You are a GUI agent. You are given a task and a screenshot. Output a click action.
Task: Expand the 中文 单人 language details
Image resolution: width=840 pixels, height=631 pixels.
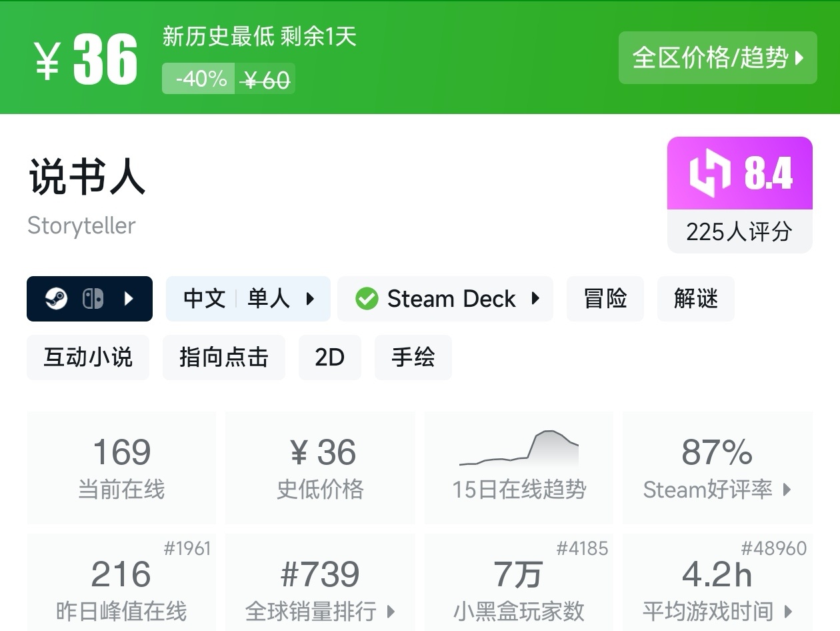point(309,299)
